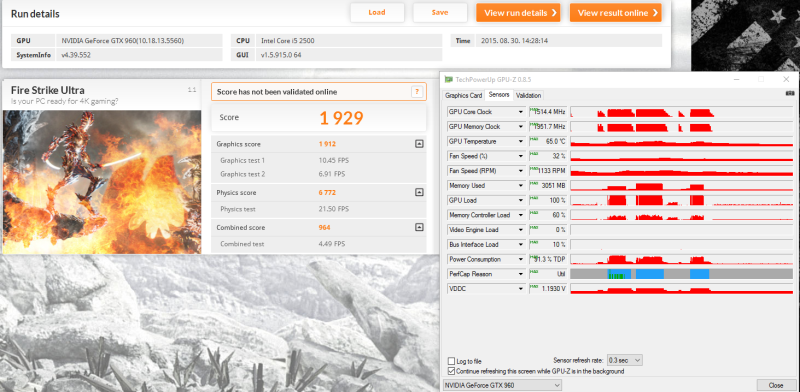Viewport: 800px width, 392px height.
Task: Toggle Continue refreshing in background checkbox
Action: pos(451,371)
